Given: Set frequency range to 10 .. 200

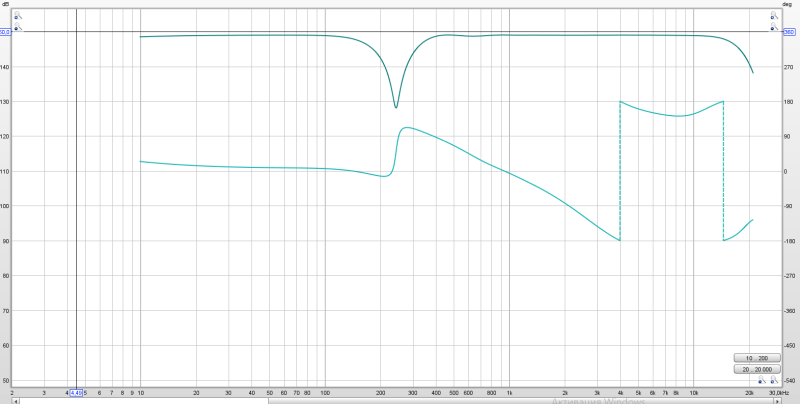Looking at the screenshot, I should pos(757,358).
